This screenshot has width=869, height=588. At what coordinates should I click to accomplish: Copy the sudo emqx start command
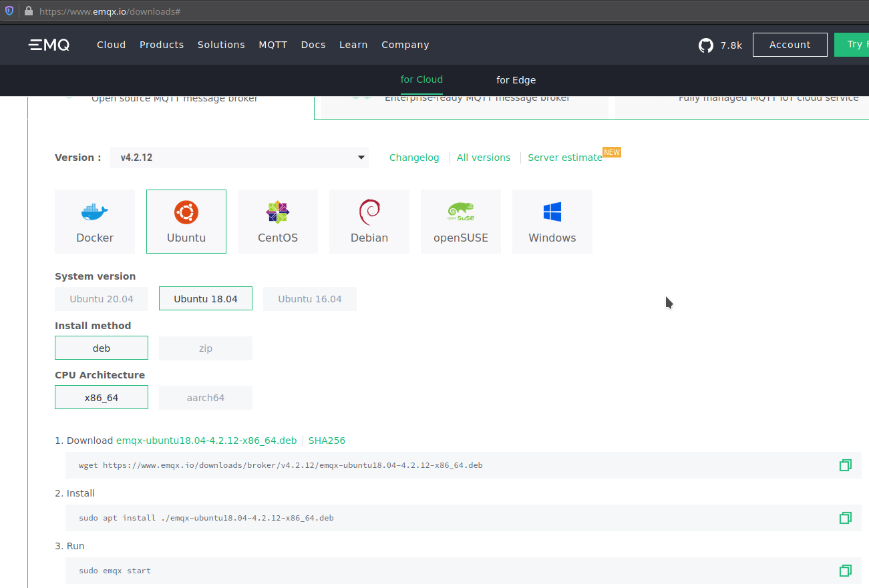tap(846, 571)
